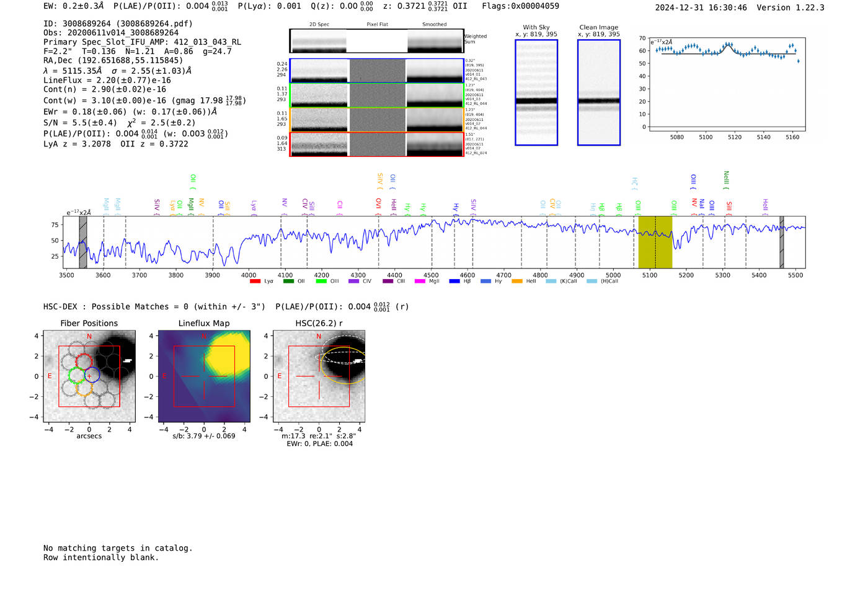Click the lime OIII legend swatch
Viewport: 868px width, 591px height.
pyautogui.click(x=321, y=282)
